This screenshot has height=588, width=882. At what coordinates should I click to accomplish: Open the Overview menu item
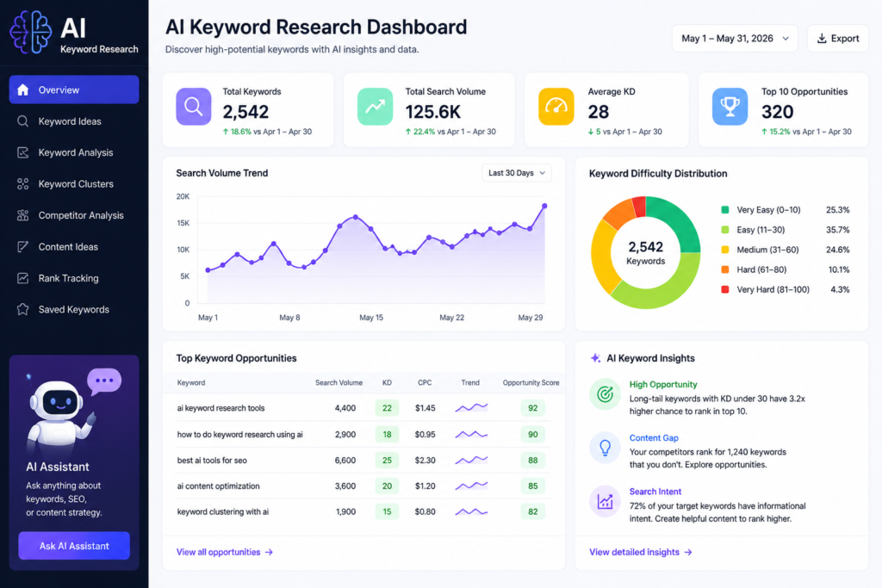click(74, 90)
